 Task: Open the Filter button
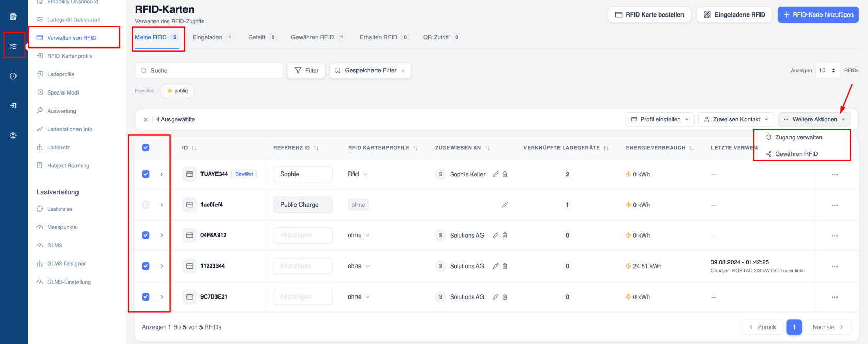coord(306,71)
